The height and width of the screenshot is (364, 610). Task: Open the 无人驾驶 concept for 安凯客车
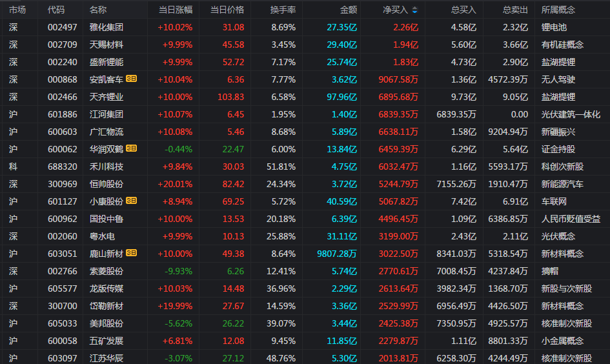[x=558, y=80]
